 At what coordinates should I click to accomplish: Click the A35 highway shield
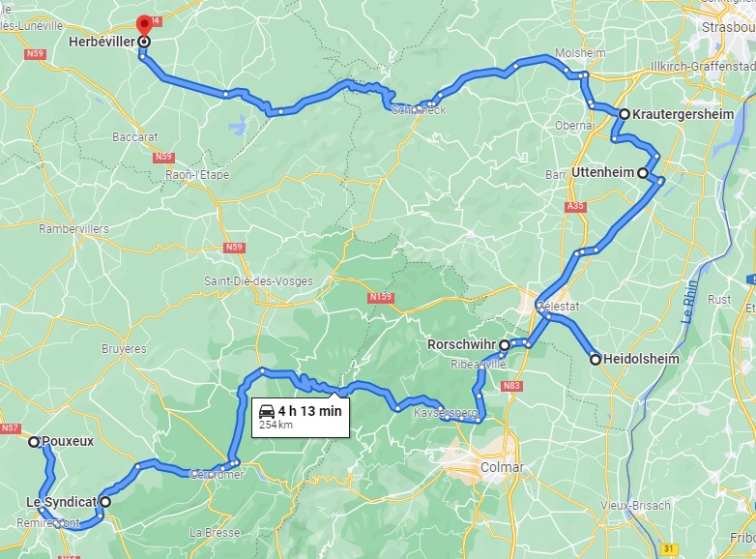(x=575, y=206)
